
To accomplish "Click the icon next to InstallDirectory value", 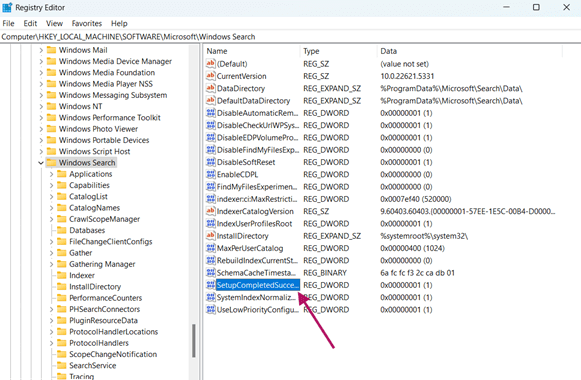I will click(x=210, y=236).
